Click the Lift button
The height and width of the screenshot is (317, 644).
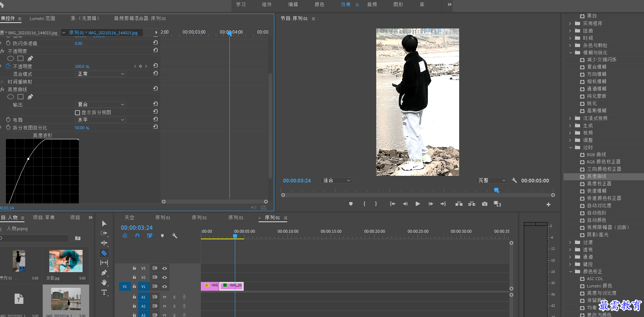pyautogui.click(x=459, y=204)
